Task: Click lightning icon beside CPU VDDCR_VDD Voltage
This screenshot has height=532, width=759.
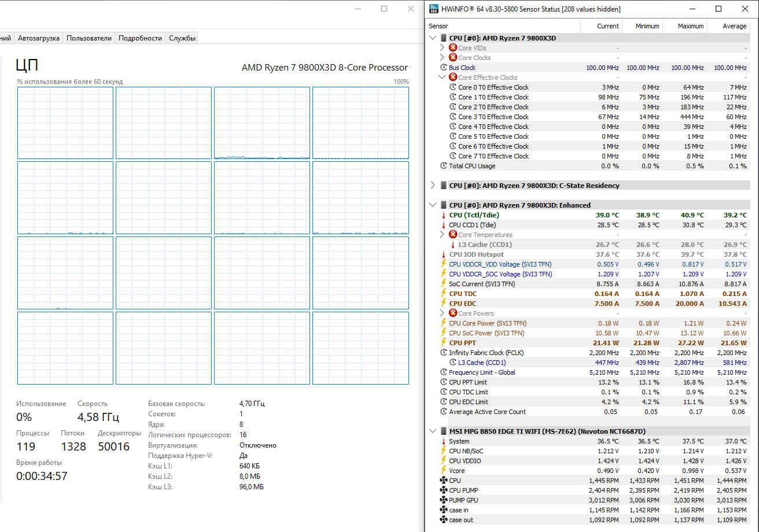Action: click(x=444, y=264)
